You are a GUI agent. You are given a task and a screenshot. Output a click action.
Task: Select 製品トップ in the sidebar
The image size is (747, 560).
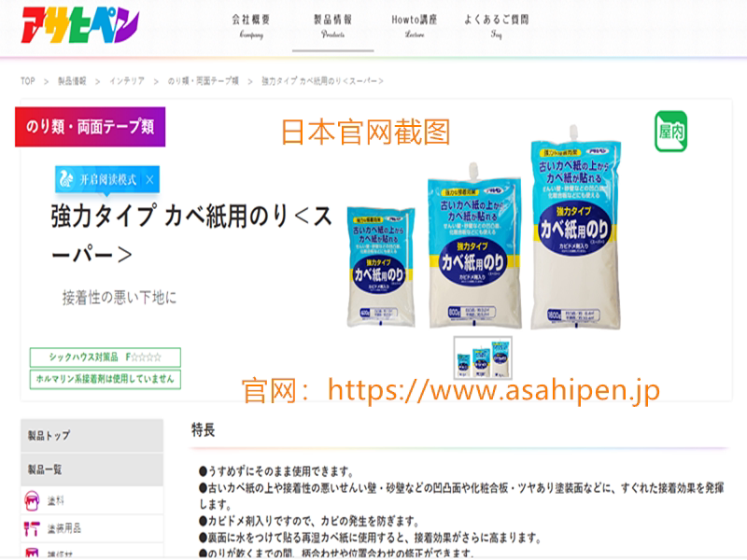click(92, 435)
